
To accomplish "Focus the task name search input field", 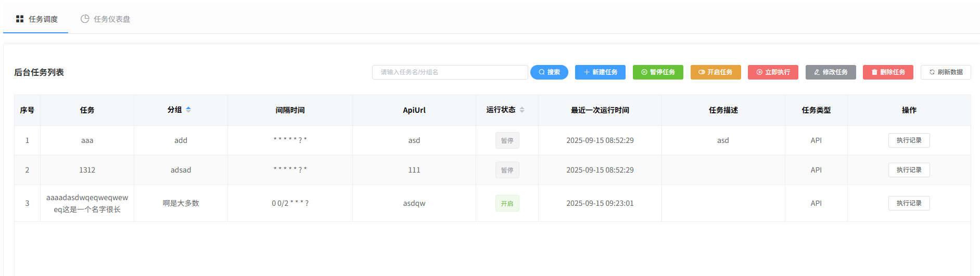I will pyautogui.click(x=450, y=72).
